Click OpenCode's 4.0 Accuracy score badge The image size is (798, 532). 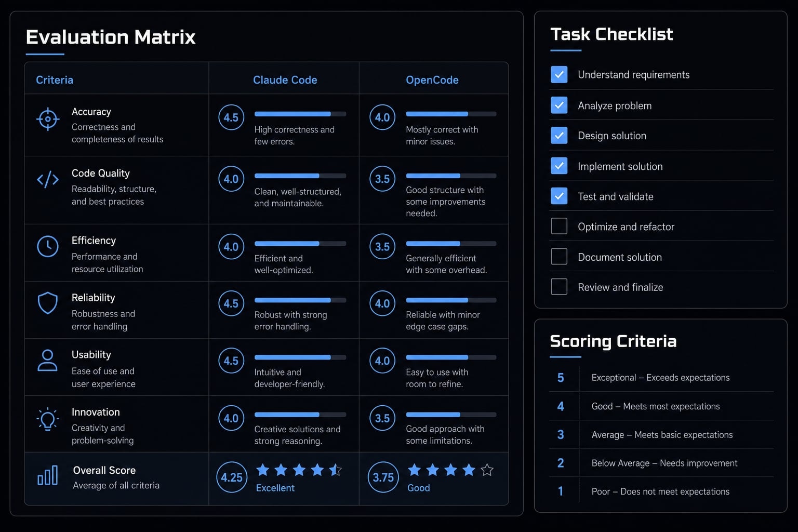click(x=382, y=117)
